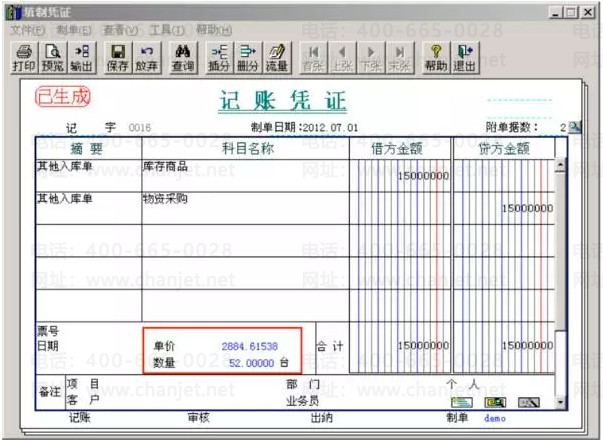Click unit price value 2884.61538
The width and height of the screenshot is (603, 444).
tap(250, 346)
